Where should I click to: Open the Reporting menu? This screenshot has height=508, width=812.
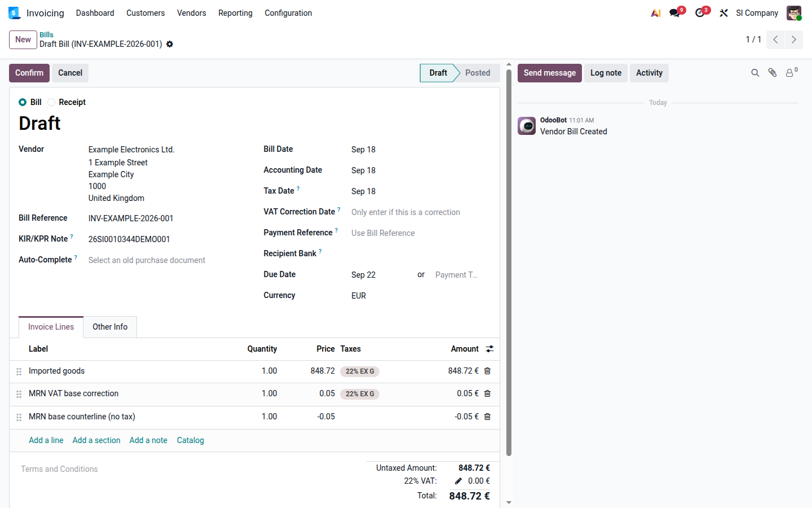coord(235,13)
